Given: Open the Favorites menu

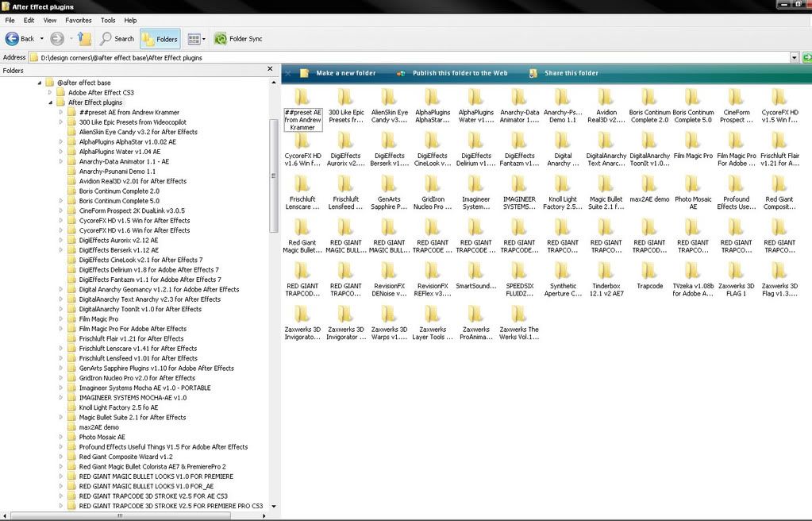Looking at the screenshot, I should coord(79,20).
